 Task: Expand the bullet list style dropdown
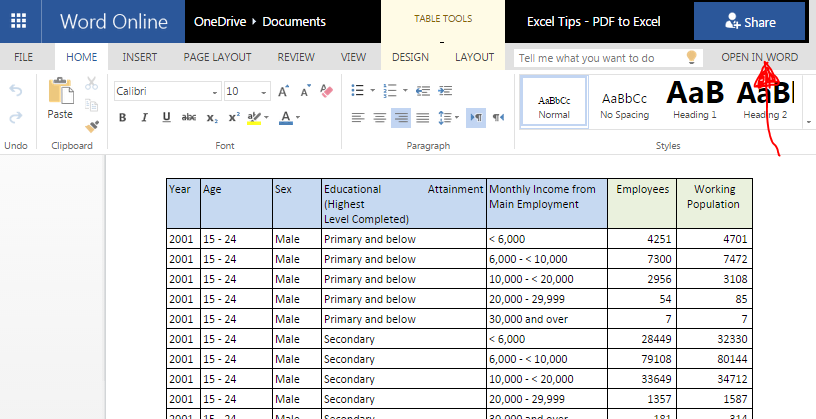pyautogui.click(x=373, y=91)
